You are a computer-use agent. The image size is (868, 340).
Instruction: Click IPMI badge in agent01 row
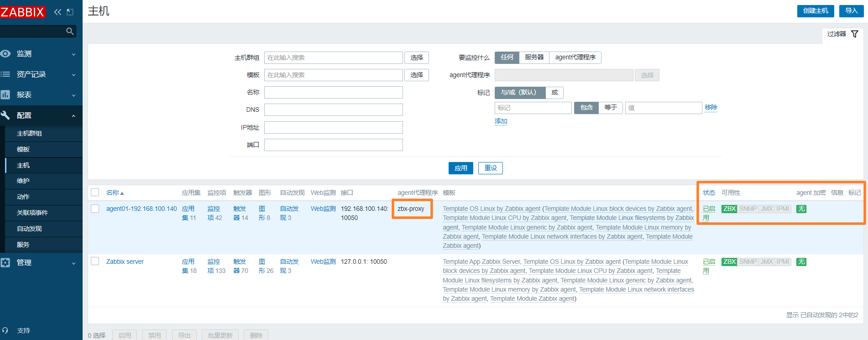tap(783, 209)
